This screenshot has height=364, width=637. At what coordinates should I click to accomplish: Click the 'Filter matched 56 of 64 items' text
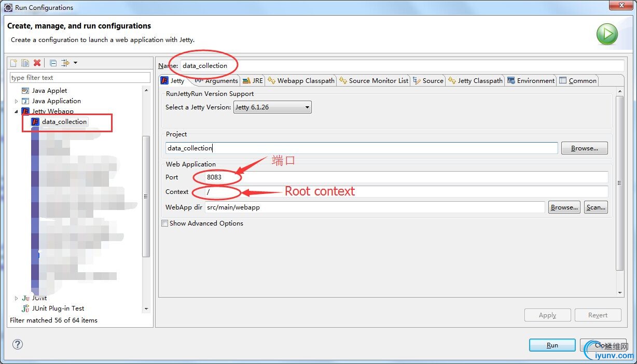click(x=54, y=320)
